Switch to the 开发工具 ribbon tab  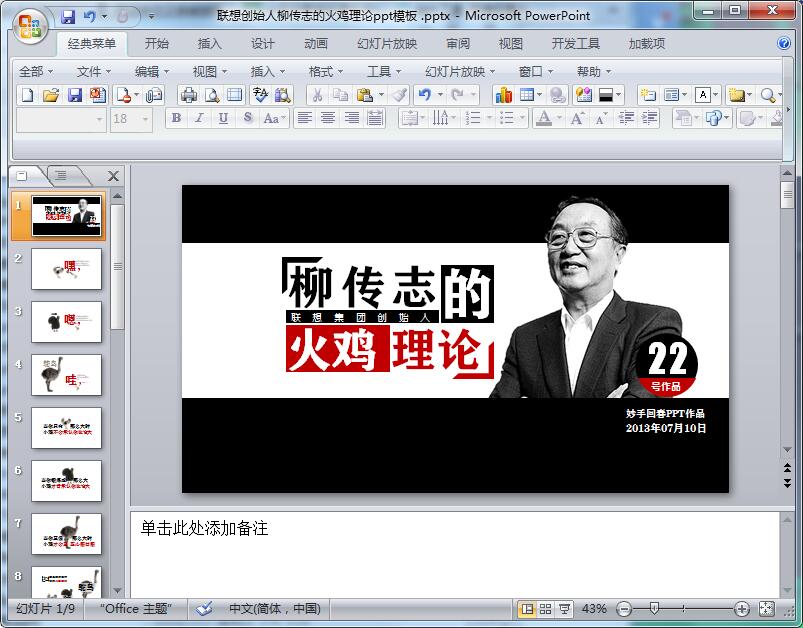click(576, 44)
